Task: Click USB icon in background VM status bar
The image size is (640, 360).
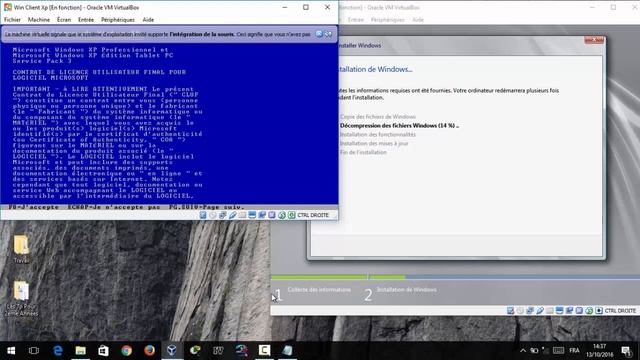Action: pyautogui.click(x=540, y=311)
